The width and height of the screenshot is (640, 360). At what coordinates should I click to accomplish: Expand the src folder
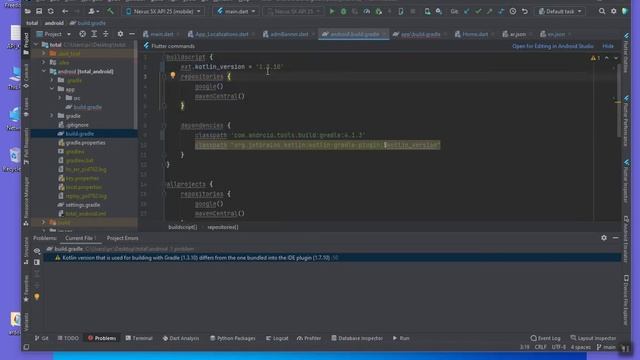point(60,98)
